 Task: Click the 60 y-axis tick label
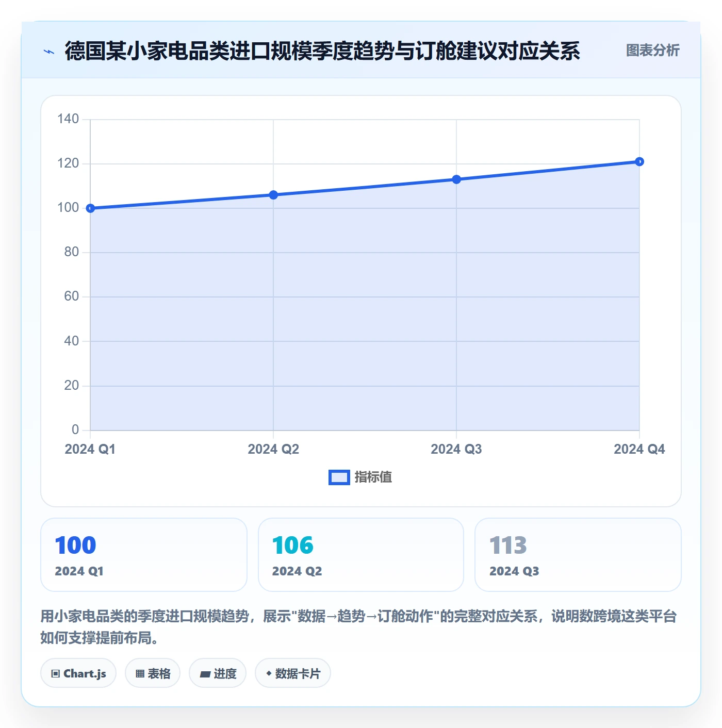(x=72, y=296)
